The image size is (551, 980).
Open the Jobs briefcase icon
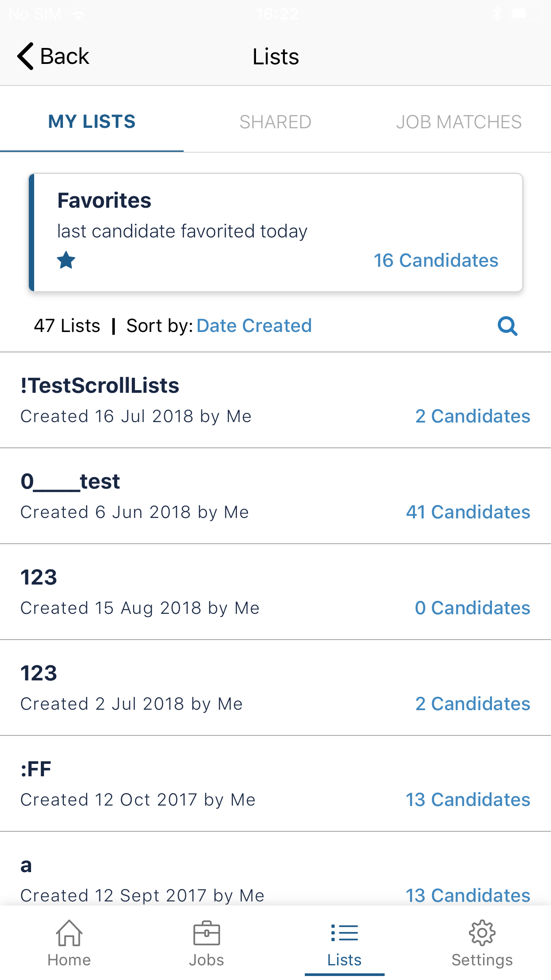206,933
